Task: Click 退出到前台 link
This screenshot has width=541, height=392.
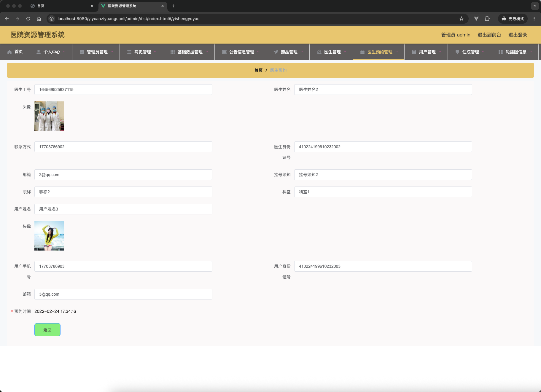Action: pos(489,35)
